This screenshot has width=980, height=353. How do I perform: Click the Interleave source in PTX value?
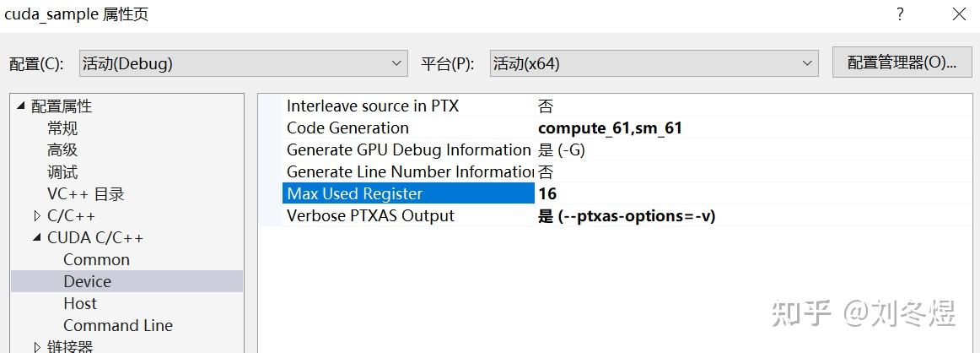[547, 106]
